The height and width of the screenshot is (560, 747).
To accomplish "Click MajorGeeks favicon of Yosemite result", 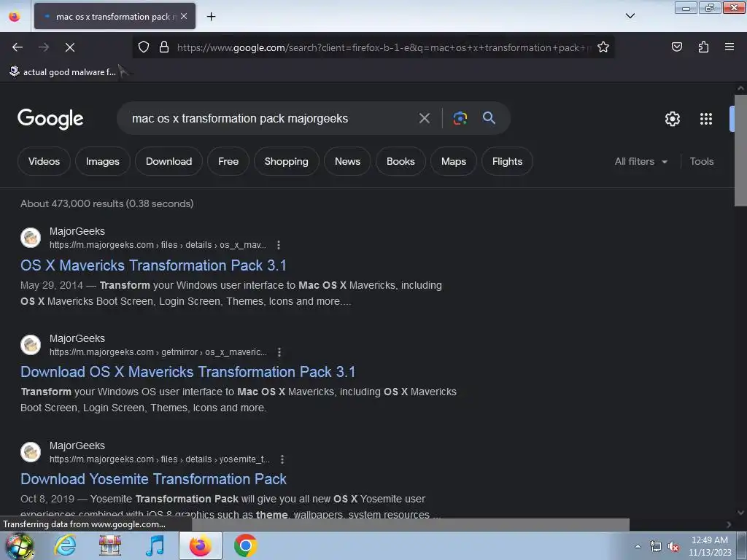I will tap(31, 452).
